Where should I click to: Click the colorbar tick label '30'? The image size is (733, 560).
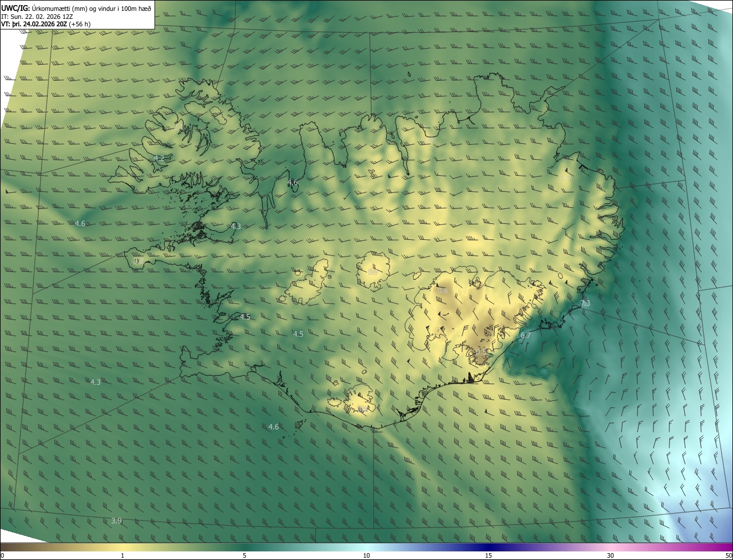click(610, 556)
